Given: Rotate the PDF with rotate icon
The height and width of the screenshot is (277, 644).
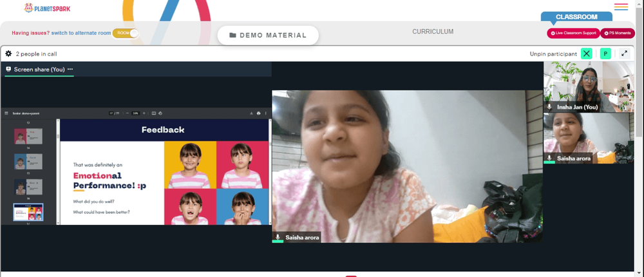Looking at the screenshot, I should tap(160, 113).
